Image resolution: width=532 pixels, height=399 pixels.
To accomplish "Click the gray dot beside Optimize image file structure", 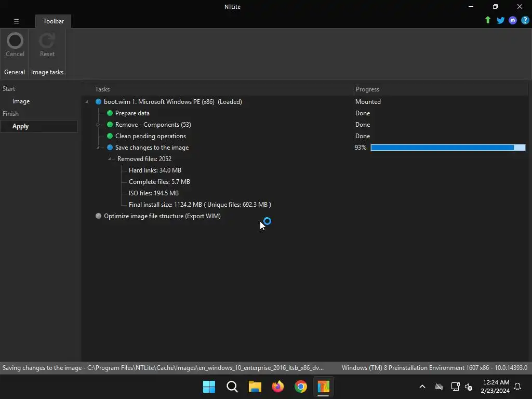I will coord(98,216).
